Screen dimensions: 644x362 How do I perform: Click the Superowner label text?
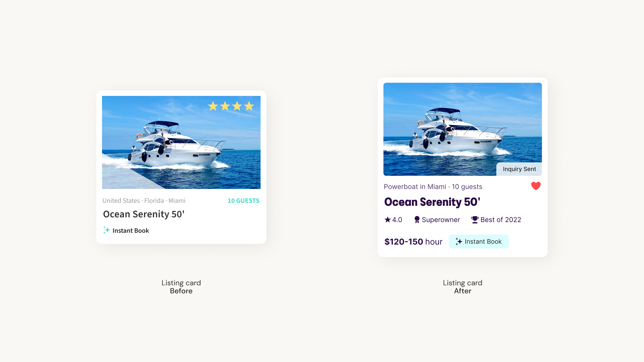point(441,220)
